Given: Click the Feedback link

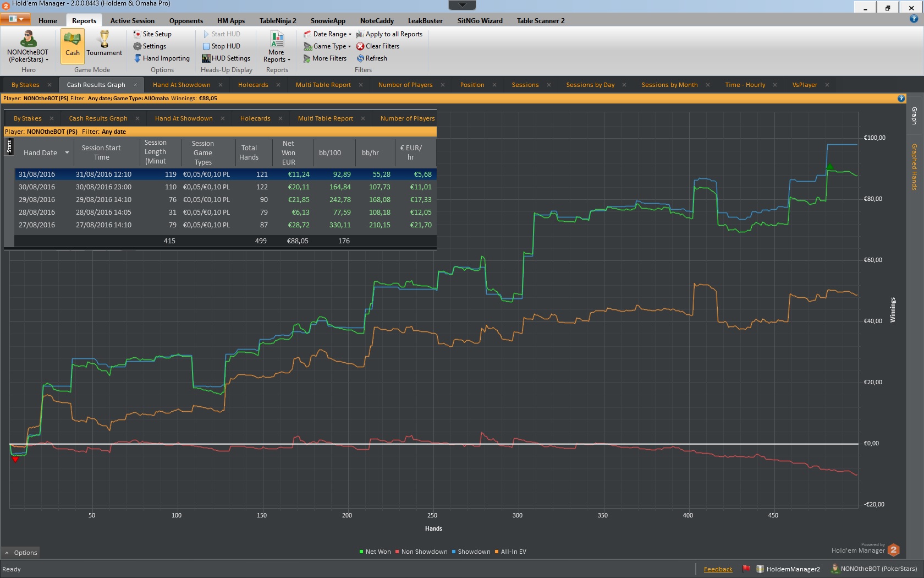Looking at the screenshot, I should (718, 569).
